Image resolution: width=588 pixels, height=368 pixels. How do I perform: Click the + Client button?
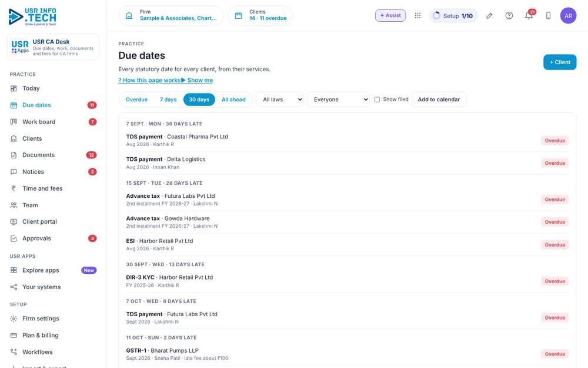pos(560,62)
